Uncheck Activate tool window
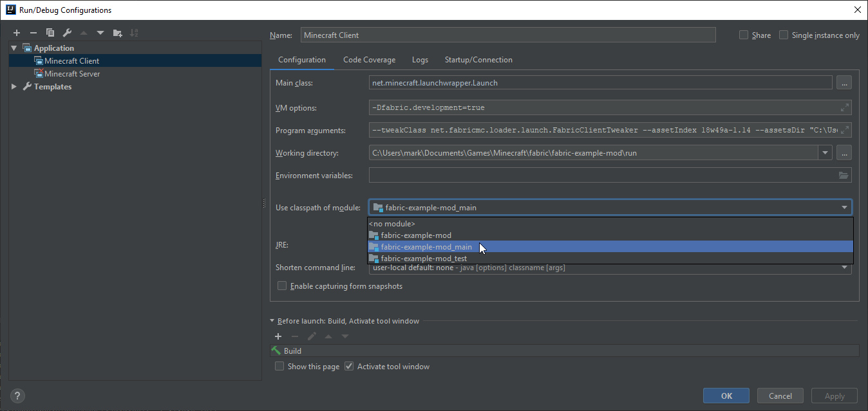 tap(349, 366)
